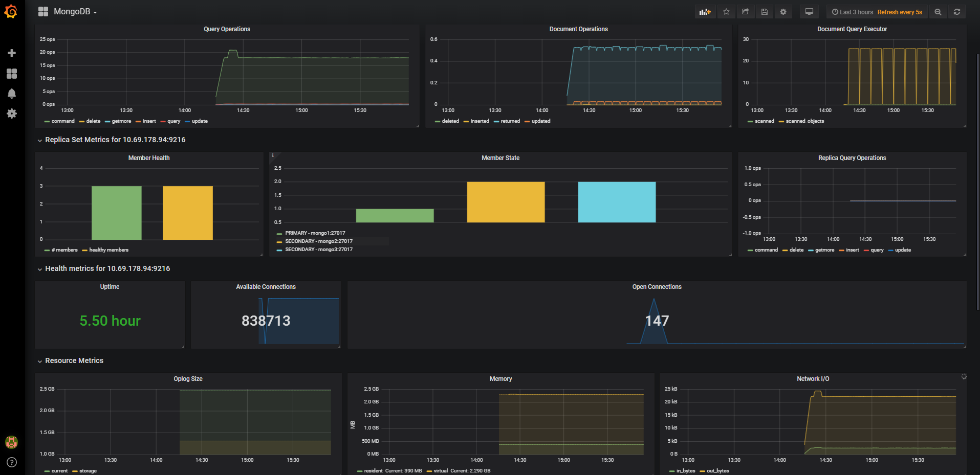Cycle view mode with the monitor icon
This screenshot has height=475, width=980.
click(x=809, y=12)
